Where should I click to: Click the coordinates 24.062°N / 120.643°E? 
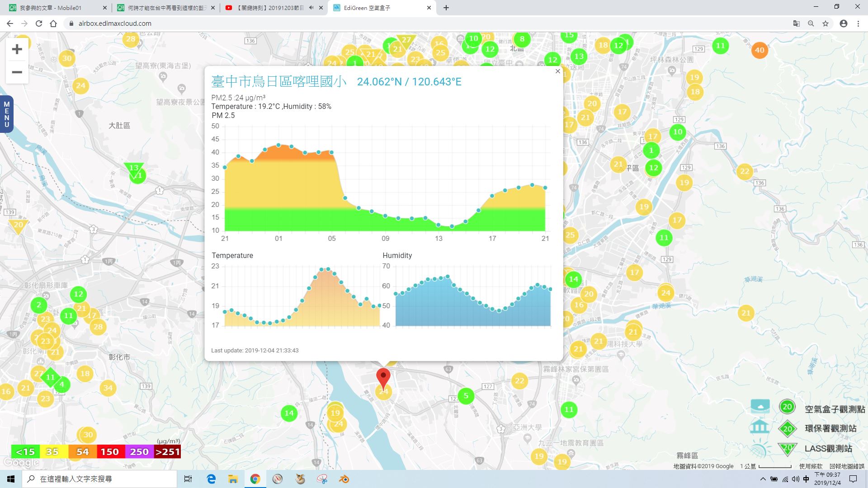point(409,82)
